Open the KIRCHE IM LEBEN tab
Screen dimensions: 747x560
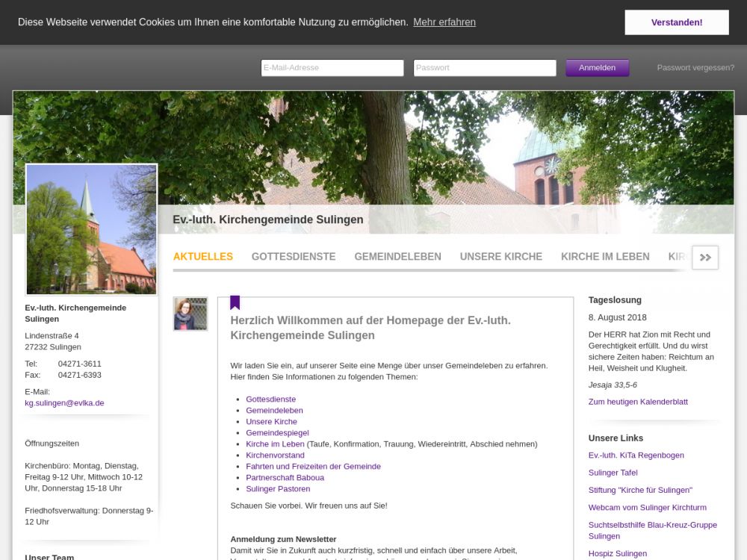pyautogui.click(x=605, y=257)
